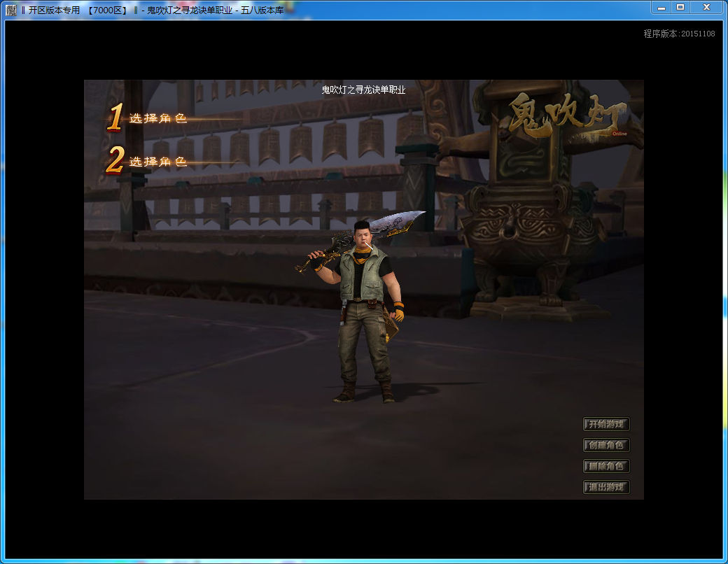The height and width of the screenshot is (564, 728).
Task: Select character slot 1 选择角色
Action: point(148,118)
